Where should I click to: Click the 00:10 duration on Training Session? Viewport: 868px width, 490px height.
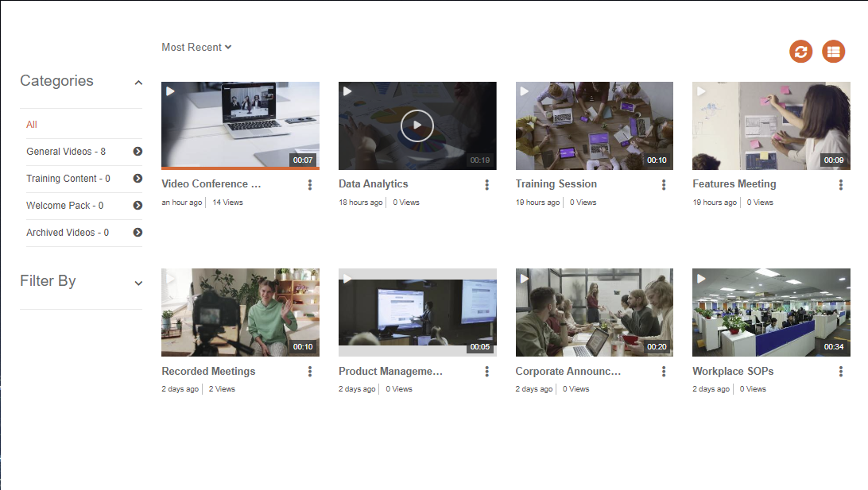(x=657, y=160)
